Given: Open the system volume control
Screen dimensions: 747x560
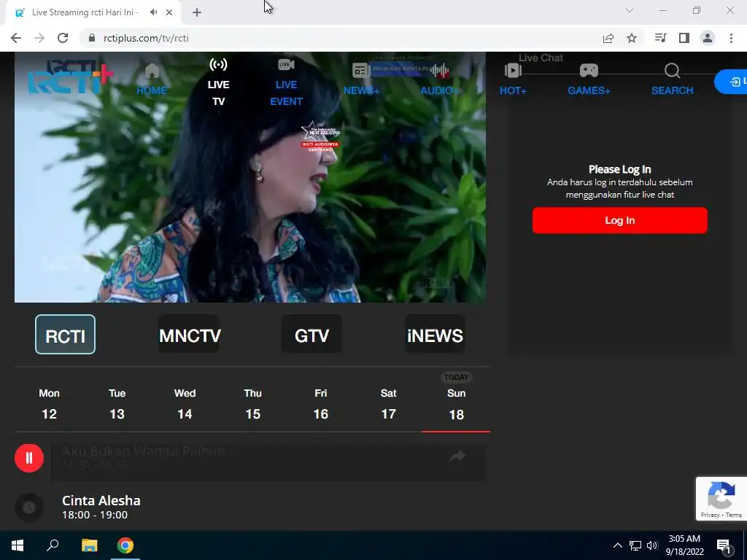Looking at the screenshot, I should [652, 545].
